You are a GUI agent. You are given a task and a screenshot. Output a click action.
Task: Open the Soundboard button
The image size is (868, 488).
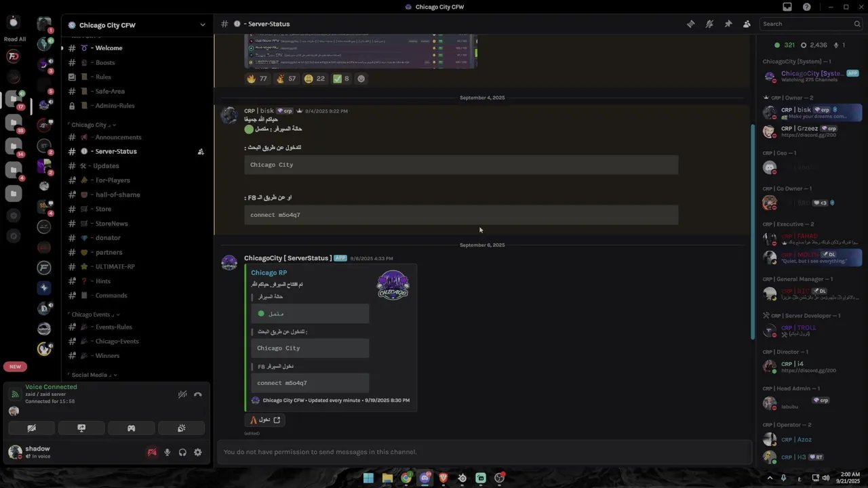tap(182, 428)
